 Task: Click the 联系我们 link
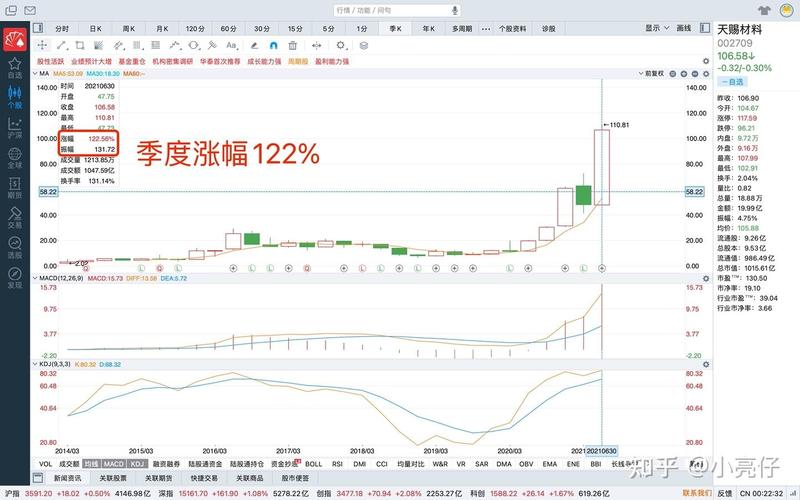click(x=697, y=493)
